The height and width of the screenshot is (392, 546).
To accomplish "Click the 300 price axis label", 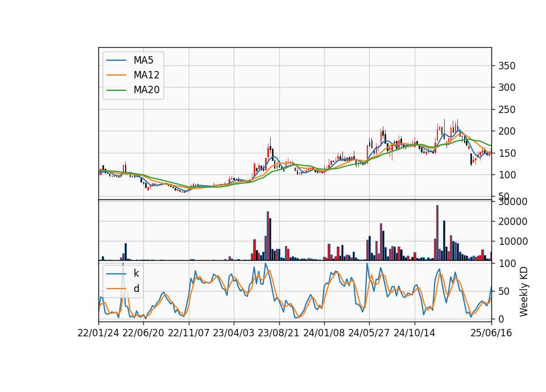I will pos(507,87).
